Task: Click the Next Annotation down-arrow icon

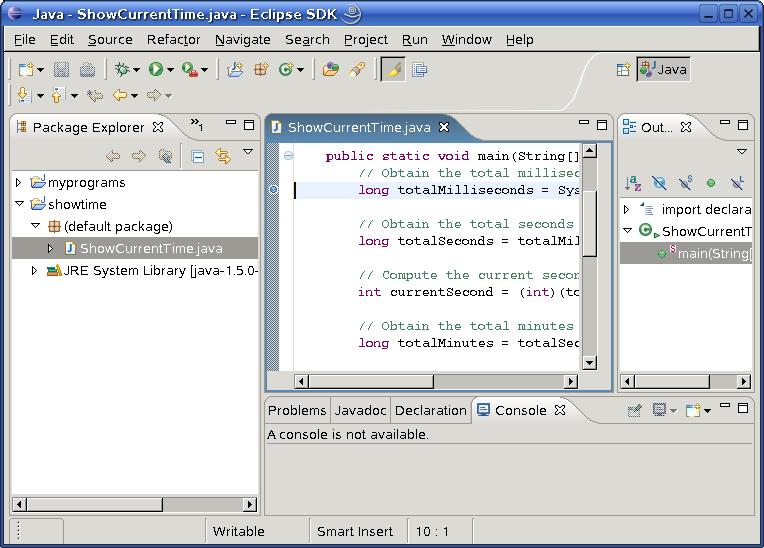Action: click(24, 95)
